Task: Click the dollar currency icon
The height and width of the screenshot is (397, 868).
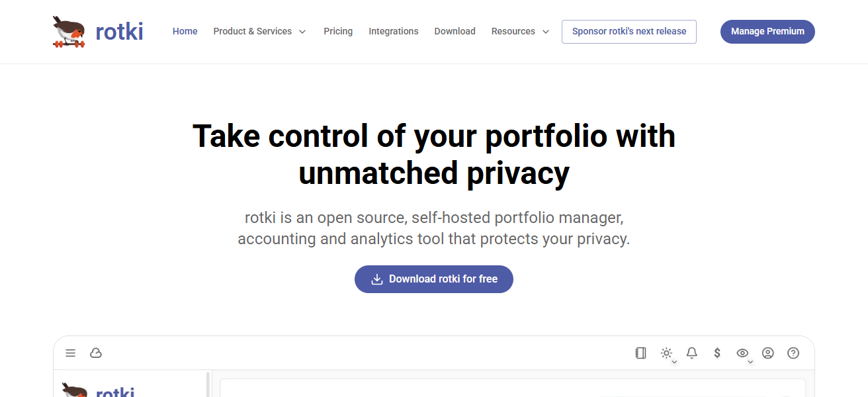Action: 717,353
